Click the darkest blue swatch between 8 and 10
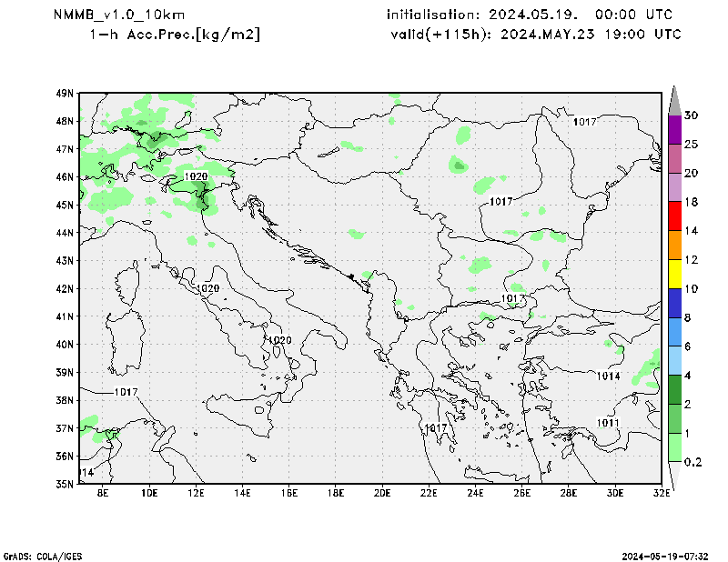Image resolution: width=728 pixels, height=562 pixels. click(x=674, y=303)
